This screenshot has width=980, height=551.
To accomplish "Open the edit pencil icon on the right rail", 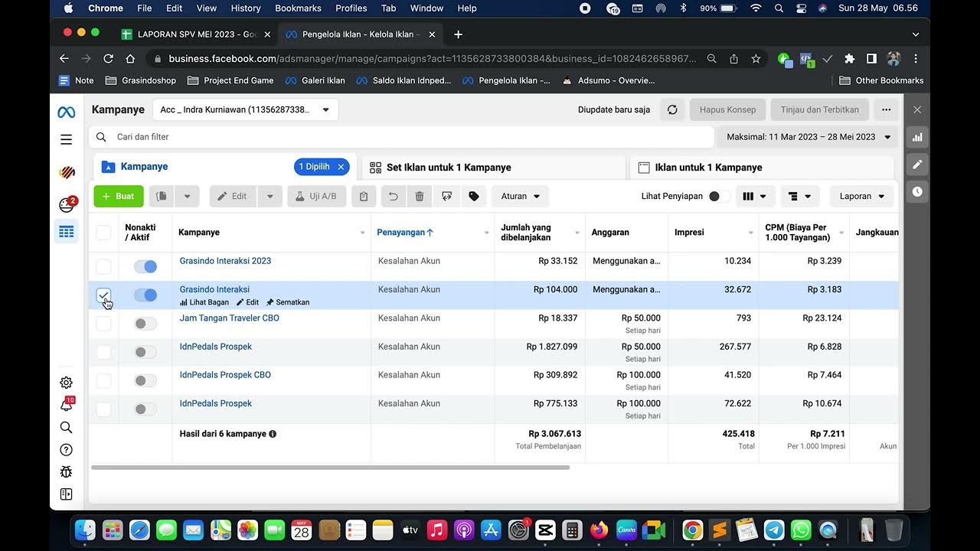I will [917, 164].
